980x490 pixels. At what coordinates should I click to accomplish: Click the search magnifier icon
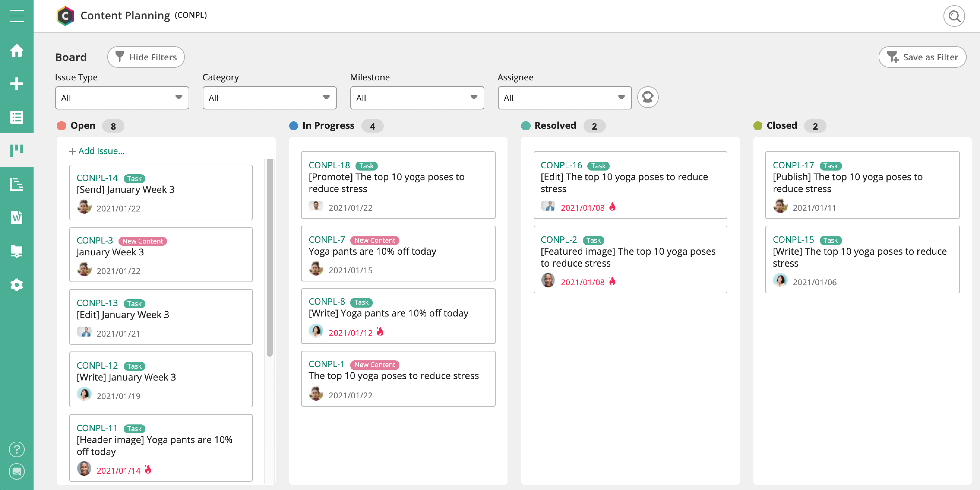[x=954, y=16]
